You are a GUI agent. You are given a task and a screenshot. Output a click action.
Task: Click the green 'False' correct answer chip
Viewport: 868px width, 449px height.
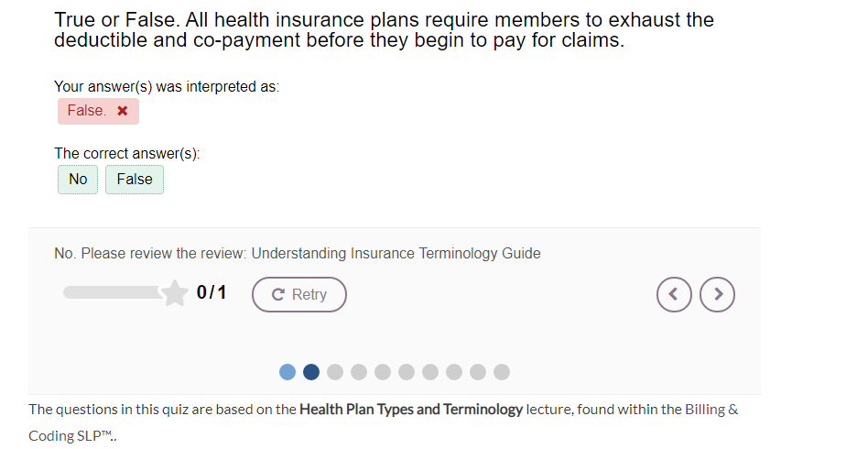point(135,180)
